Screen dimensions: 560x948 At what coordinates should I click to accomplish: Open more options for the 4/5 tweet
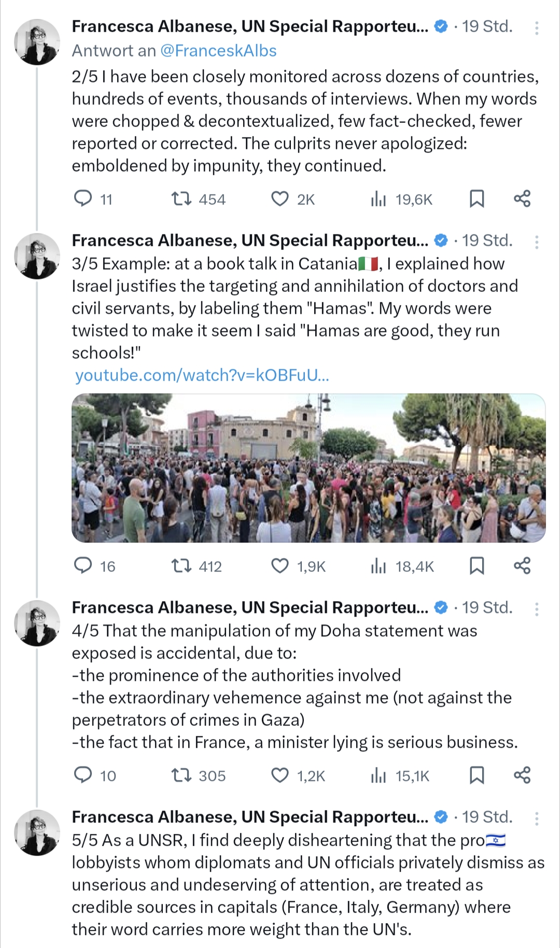(x=537, y=609)
